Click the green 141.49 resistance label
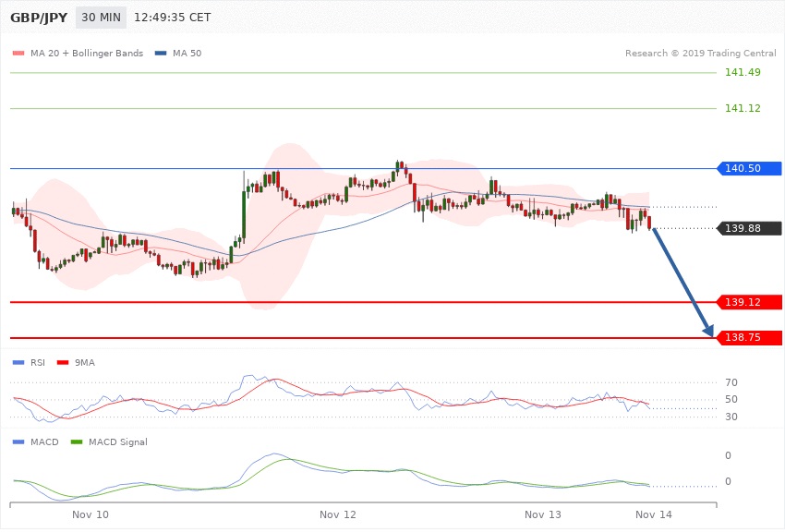 coord(743,73)
